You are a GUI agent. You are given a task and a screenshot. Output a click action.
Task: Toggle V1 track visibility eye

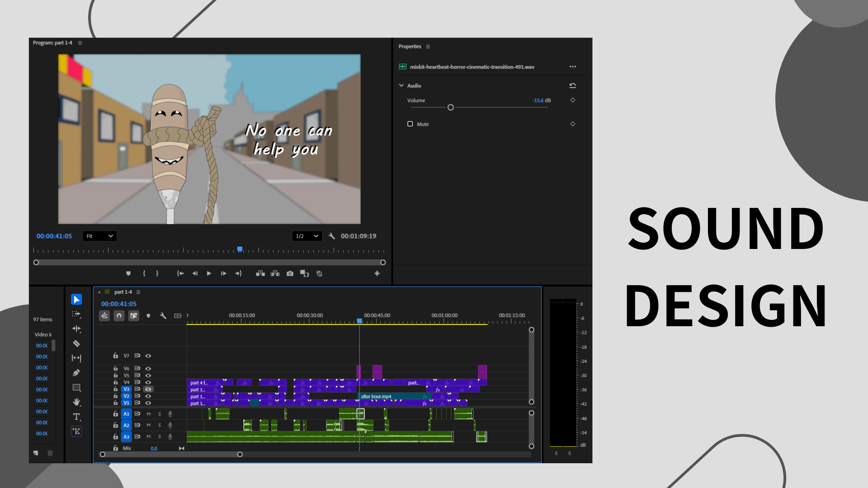point(148,403)
